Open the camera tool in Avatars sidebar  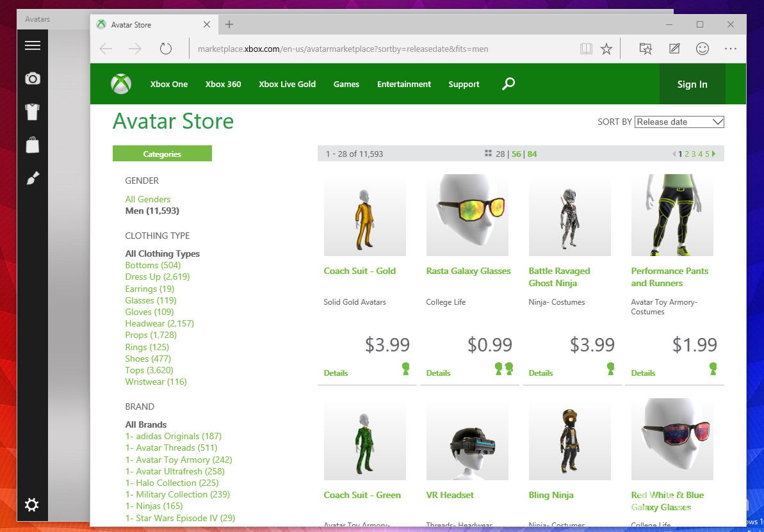33,78
